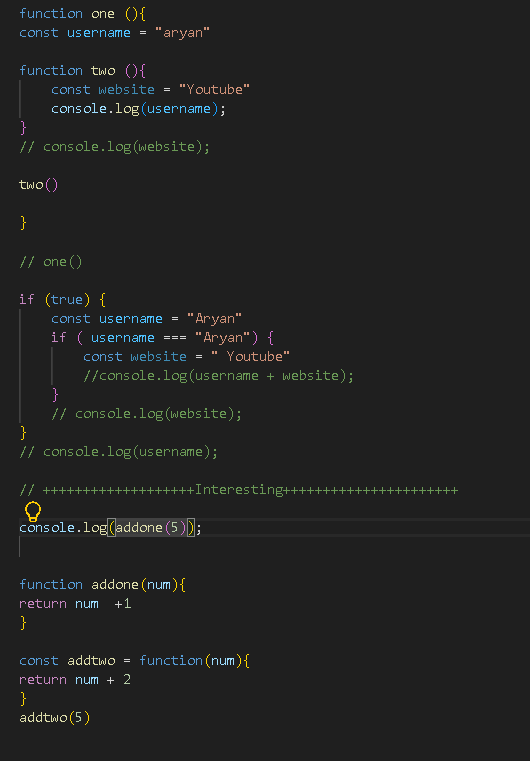Viewport: 530px width, 761px height.
Task: Click the if ( username === "Aryan") line
Action: click(x=163, y=337)
